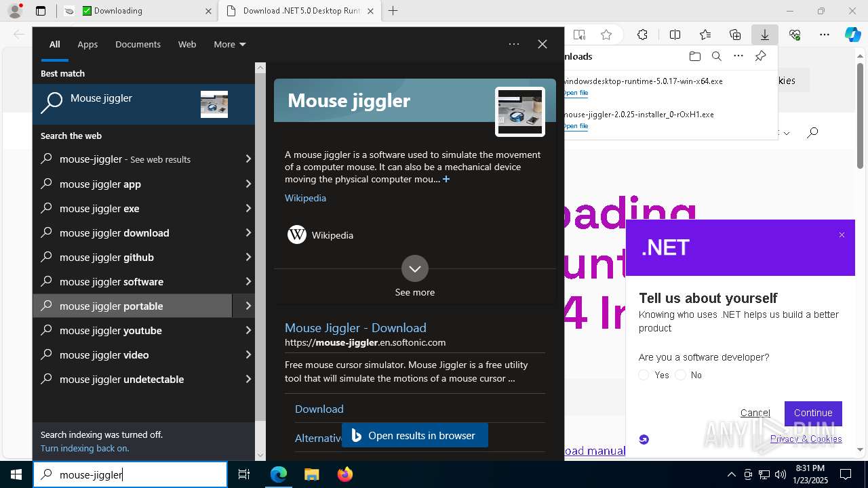Image resolution: width=868 pixels, height=488 pixels.
Task: Expand Wikipedia description with plus sign
Action: 446,180
